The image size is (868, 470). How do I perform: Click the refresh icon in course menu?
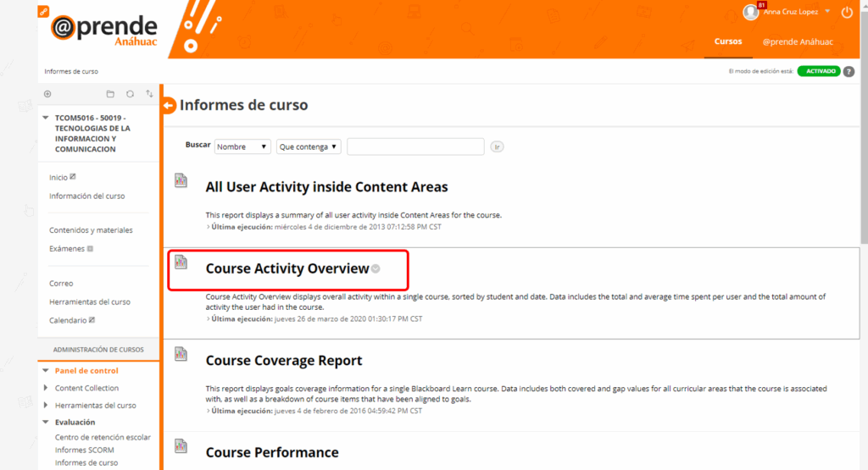pyautogui.click(x=130, y=94)
